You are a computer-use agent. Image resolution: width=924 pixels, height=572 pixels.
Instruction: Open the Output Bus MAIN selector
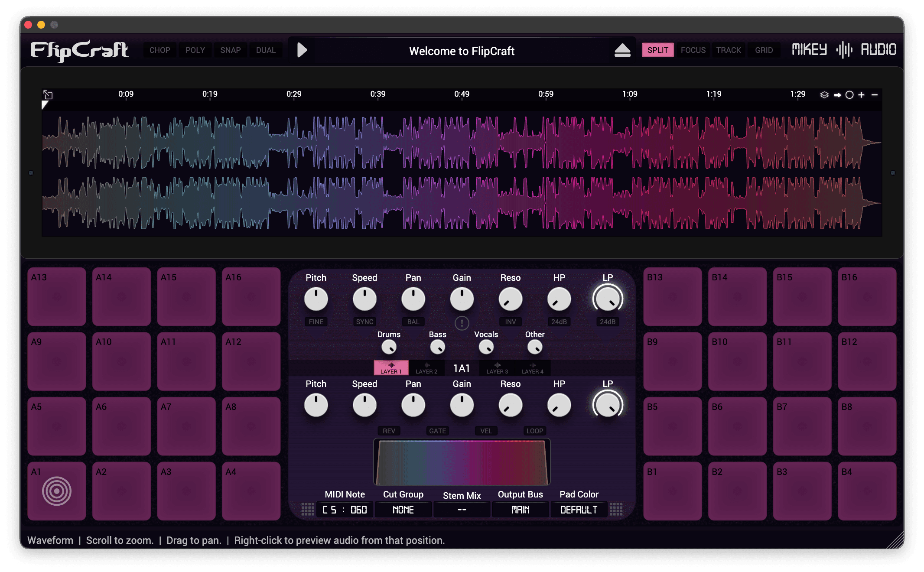[x=520, y=510]
